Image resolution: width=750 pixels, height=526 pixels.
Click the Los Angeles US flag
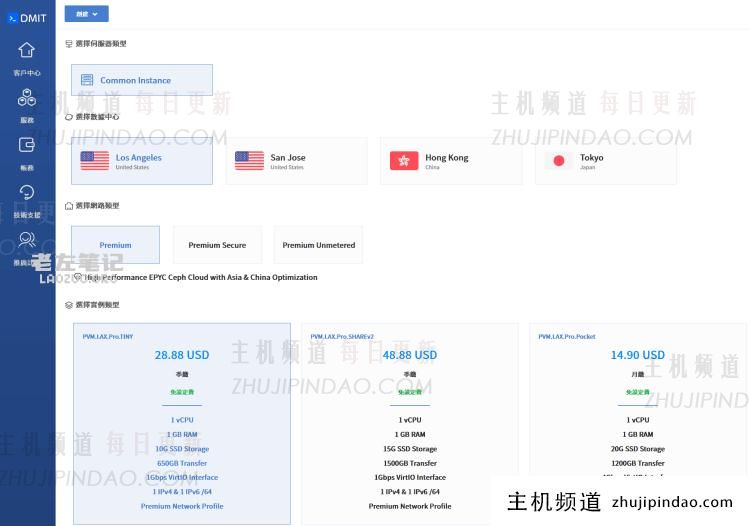(x=95, y=161)
